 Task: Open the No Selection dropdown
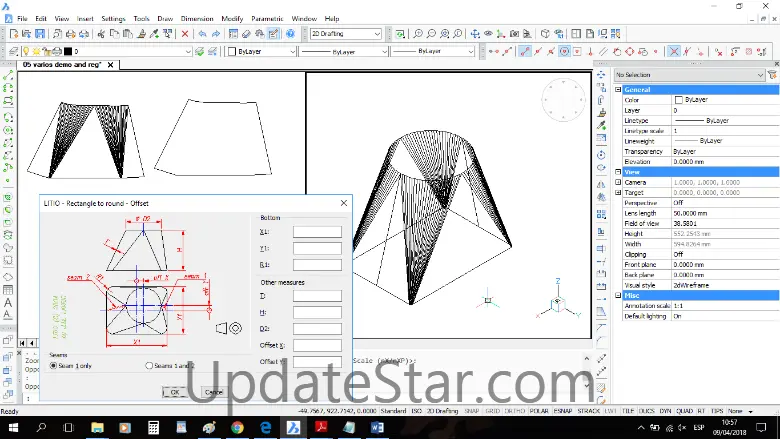click(x=689, y=75)
